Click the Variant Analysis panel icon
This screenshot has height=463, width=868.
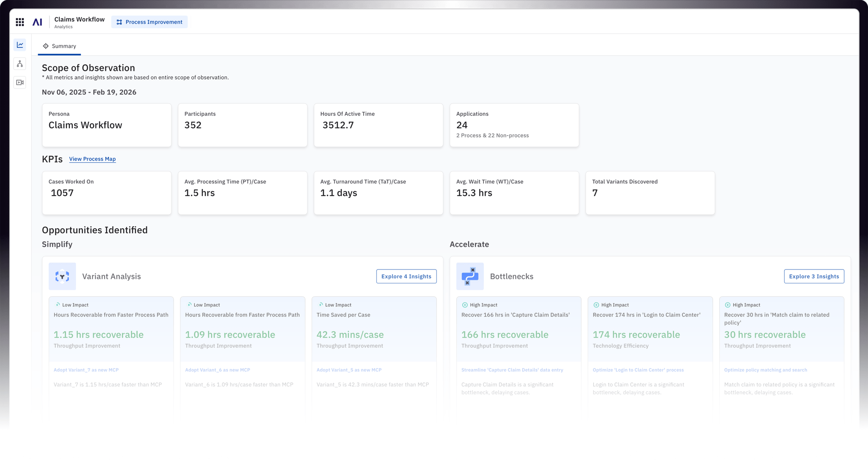click(x=62, y=276)
